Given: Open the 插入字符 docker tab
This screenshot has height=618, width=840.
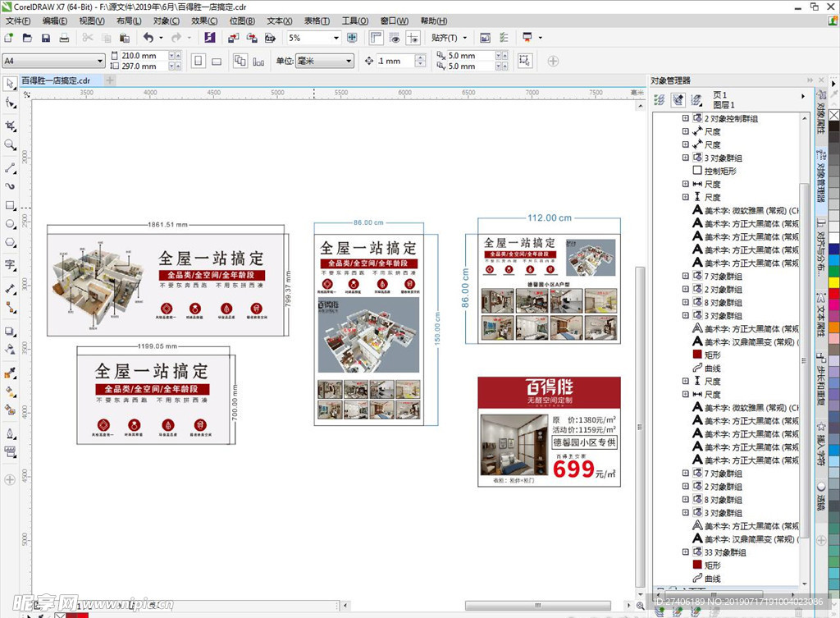Looking at the screenshot, I should [820, 443].
